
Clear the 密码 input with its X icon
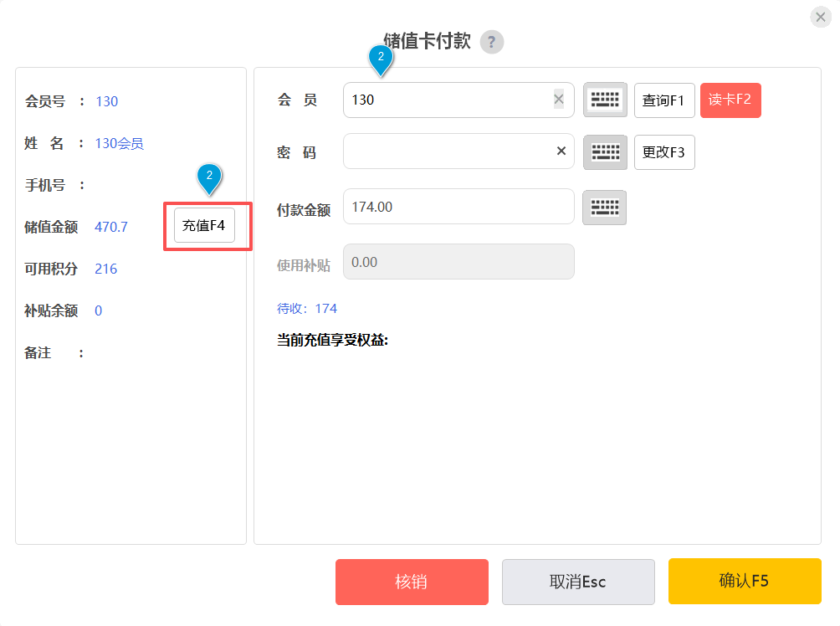[x=561, y=151]
